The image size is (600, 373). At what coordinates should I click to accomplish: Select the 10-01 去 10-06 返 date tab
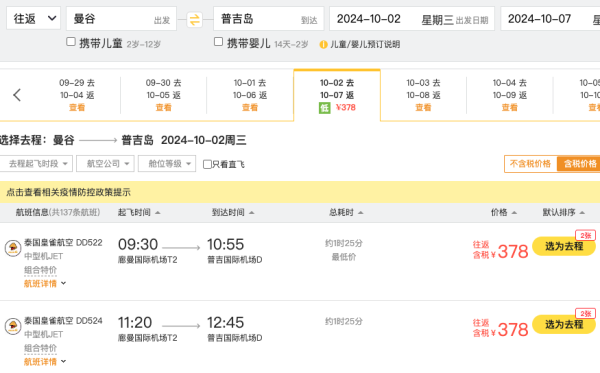pos(250,95)
